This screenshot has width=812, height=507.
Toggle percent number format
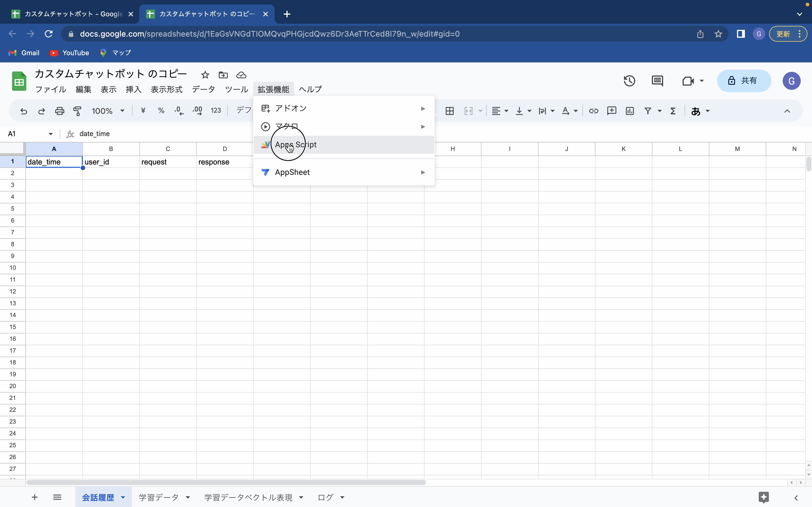(x=161, y=111)
